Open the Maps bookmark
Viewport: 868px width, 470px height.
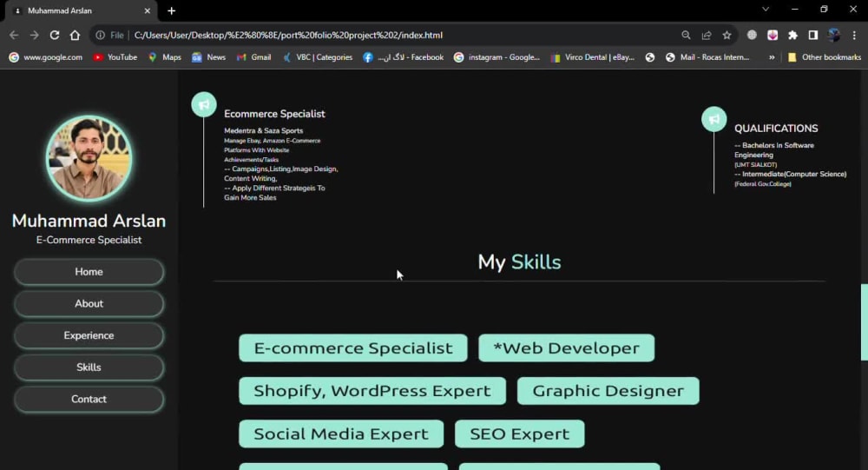tap(164, 57)
